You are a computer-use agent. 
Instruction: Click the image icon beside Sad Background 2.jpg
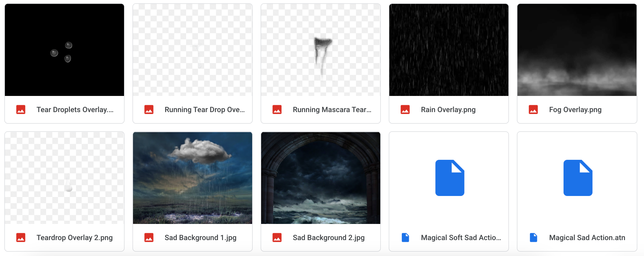277,238
